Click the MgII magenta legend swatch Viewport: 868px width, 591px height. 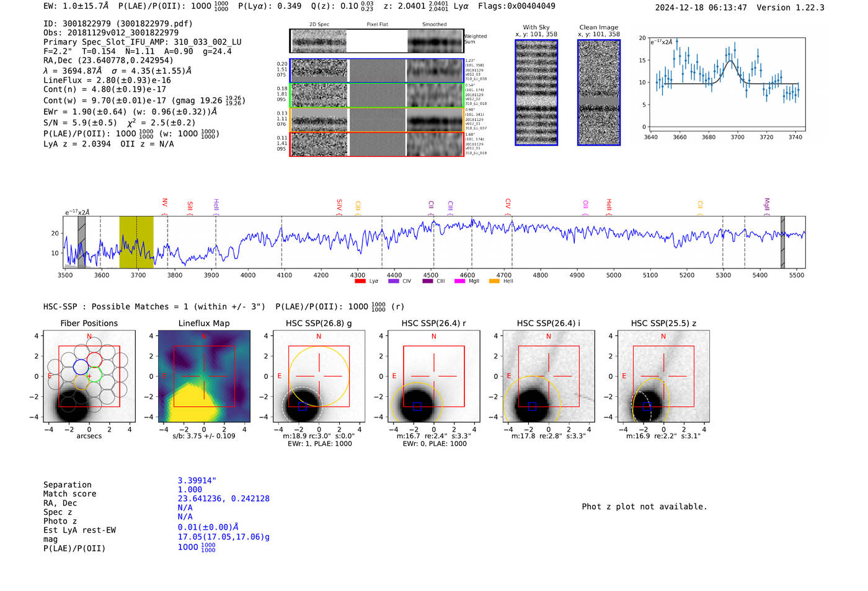(459, 281)
